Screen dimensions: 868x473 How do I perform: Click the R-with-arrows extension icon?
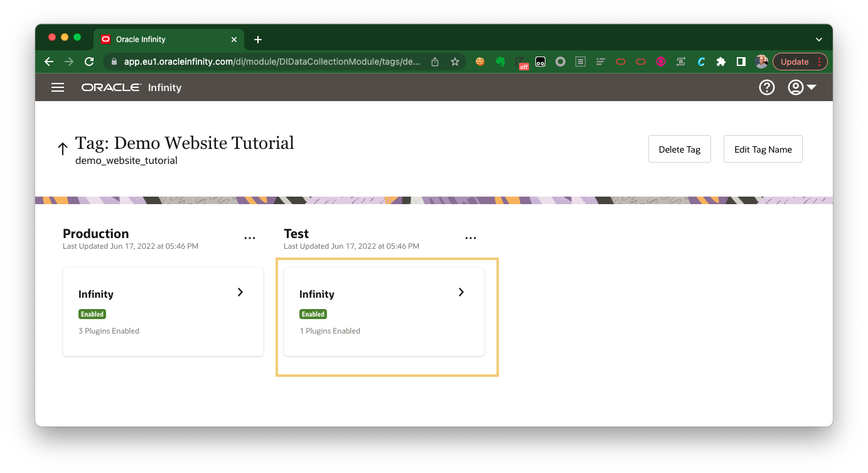click(681, 62)
